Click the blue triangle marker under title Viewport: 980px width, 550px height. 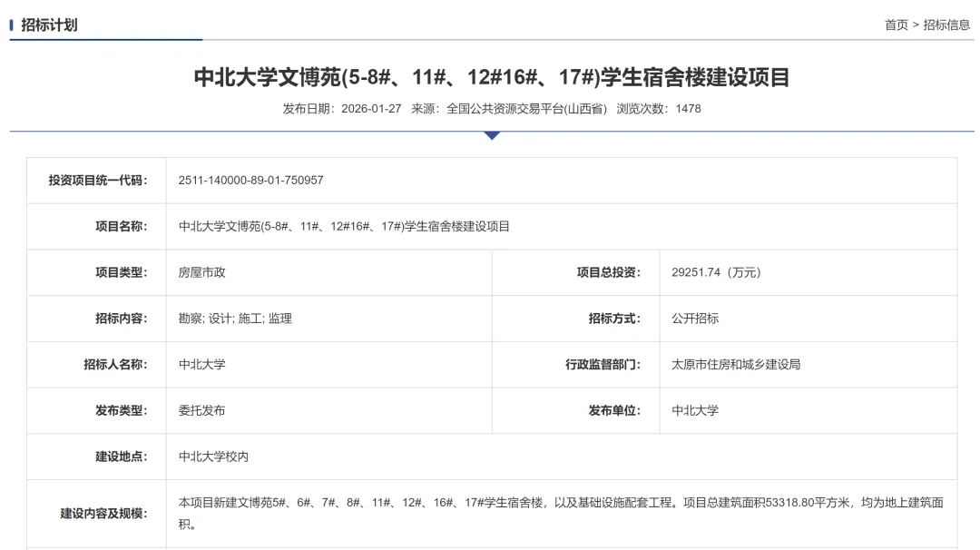pyautogui.click(x=492, y=135)
